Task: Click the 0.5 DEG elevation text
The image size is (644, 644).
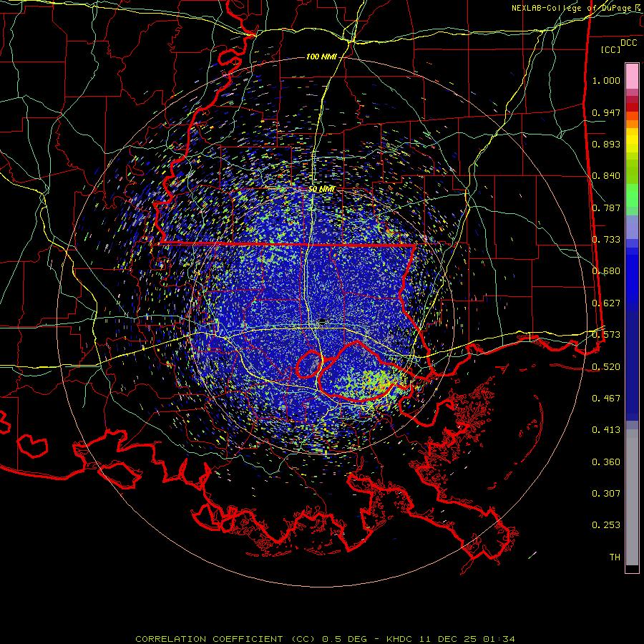Action: (x=345, y=639)
